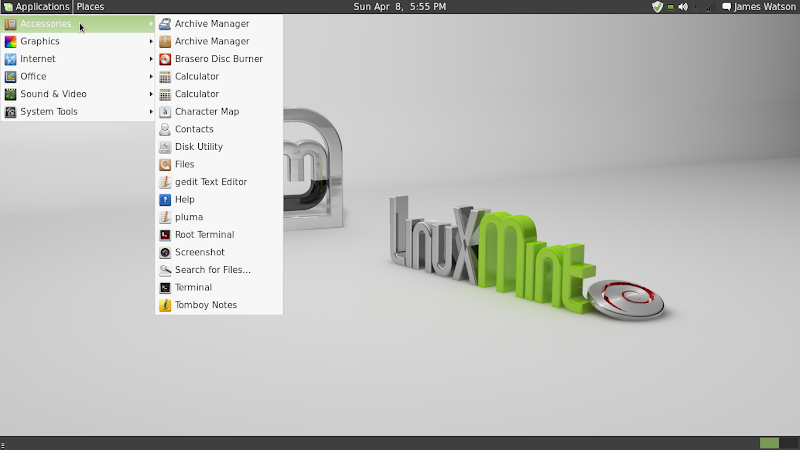
Task: Expand the Office submenu arrow
Action: 151,77
